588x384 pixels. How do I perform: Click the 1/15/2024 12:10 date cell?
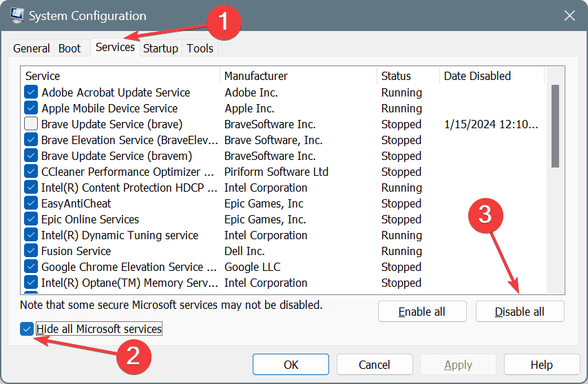pyautogui.click(x=491, y=124)
